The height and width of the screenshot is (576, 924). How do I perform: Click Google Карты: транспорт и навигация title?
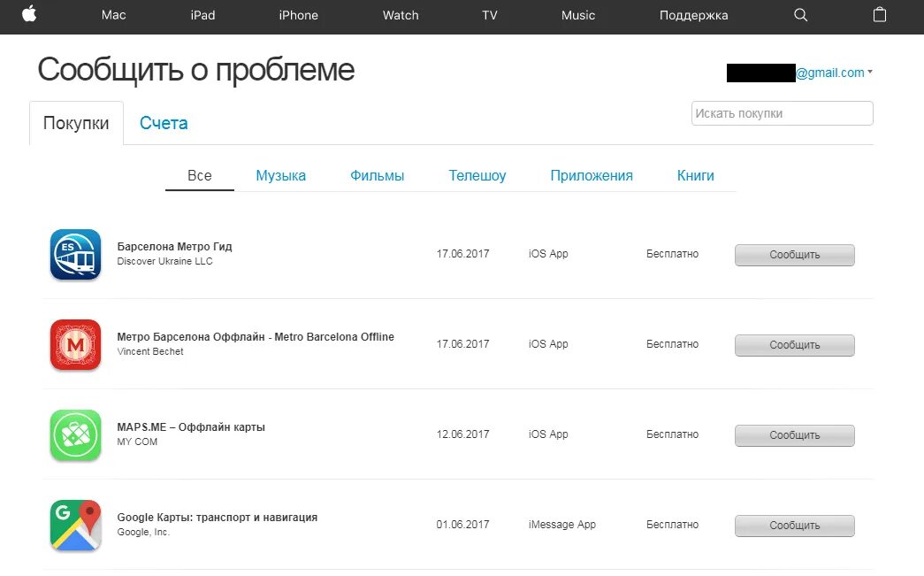click(217, 517)
